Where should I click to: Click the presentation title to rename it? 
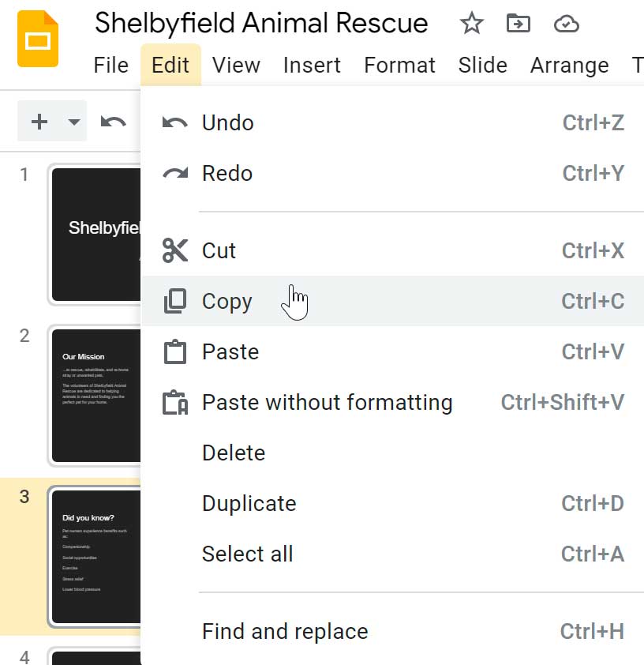(260, 23)
